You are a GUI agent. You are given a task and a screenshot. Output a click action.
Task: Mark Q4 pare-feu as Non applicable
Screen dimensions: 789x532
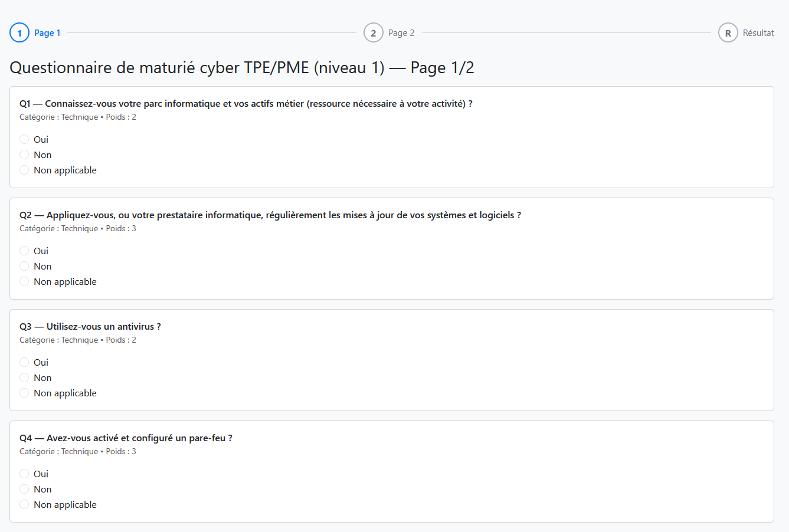pyautogui.click(x=24, y=504)
